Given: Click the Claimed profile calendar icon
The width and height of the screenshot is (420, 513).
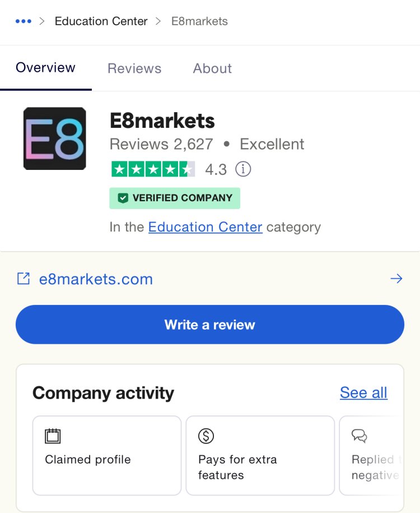Looking at the screenshot, I should tap(53, 436).
